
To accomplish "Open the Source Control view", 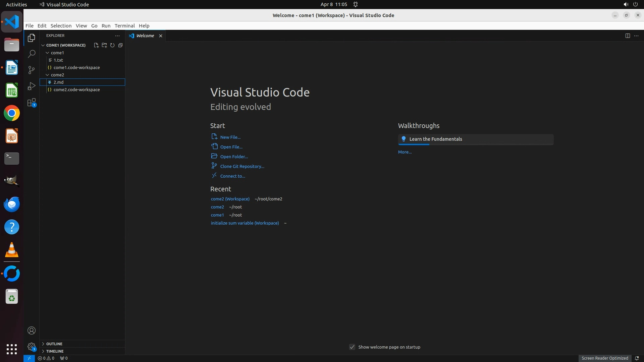I will (x=32, y=70).
